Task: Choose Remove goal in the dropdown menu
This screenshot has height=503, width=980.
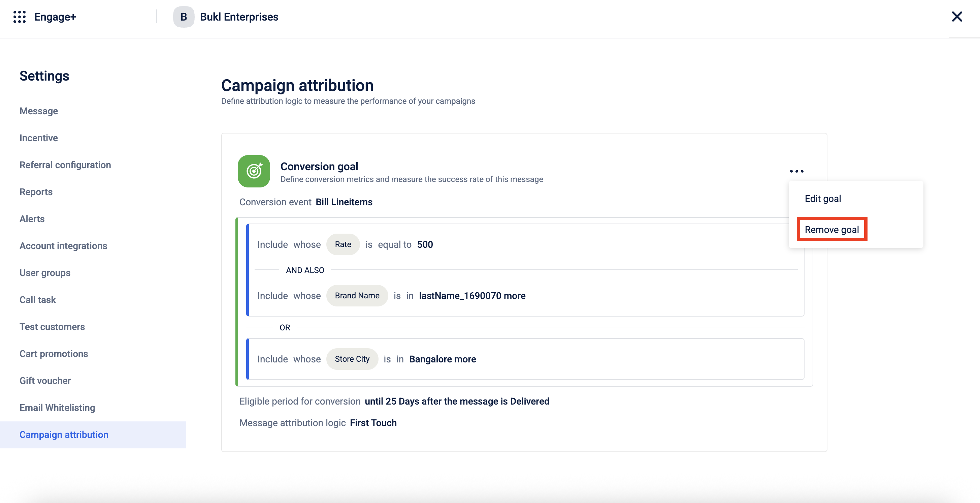Action: click(x=831, y=230)
